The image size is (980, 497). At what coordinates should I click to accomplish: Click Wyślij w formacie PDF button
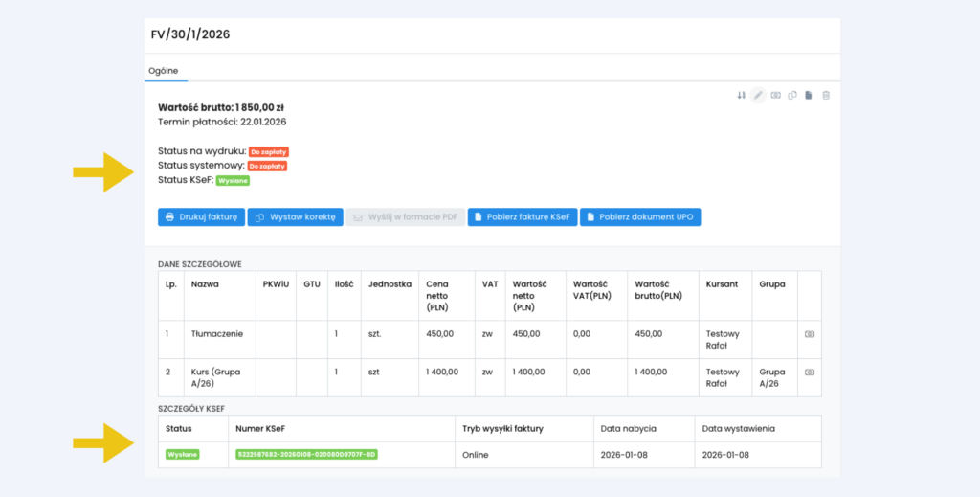coord(405,217)
